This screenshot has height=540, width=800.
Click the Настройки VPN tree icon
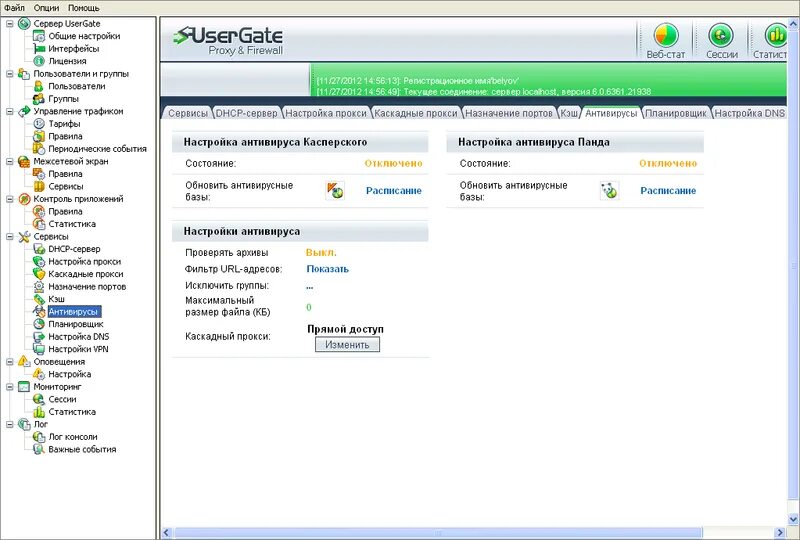click(39, 349)
